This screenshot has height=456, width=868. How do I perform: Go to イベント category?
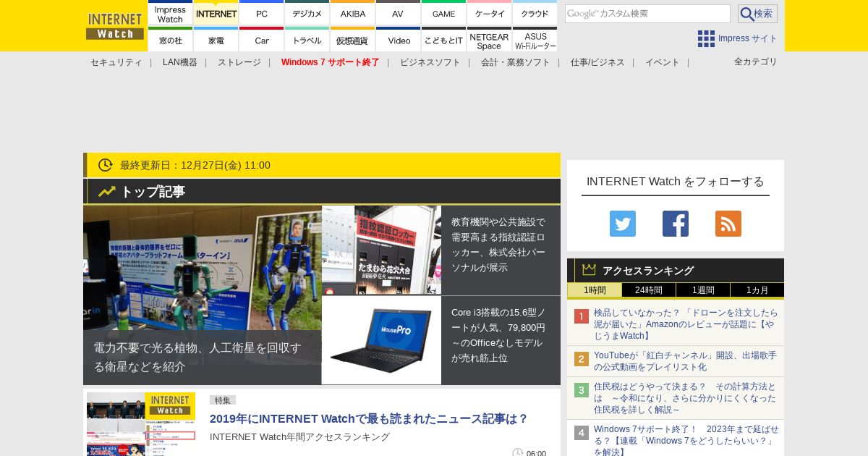pyautogui.click(x=663, y=62)
